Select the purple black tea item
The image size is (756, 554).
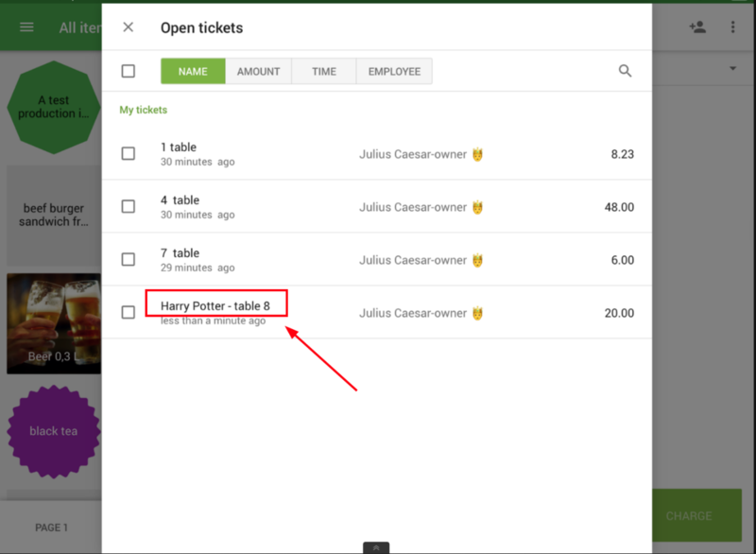[x=53, y=431]
